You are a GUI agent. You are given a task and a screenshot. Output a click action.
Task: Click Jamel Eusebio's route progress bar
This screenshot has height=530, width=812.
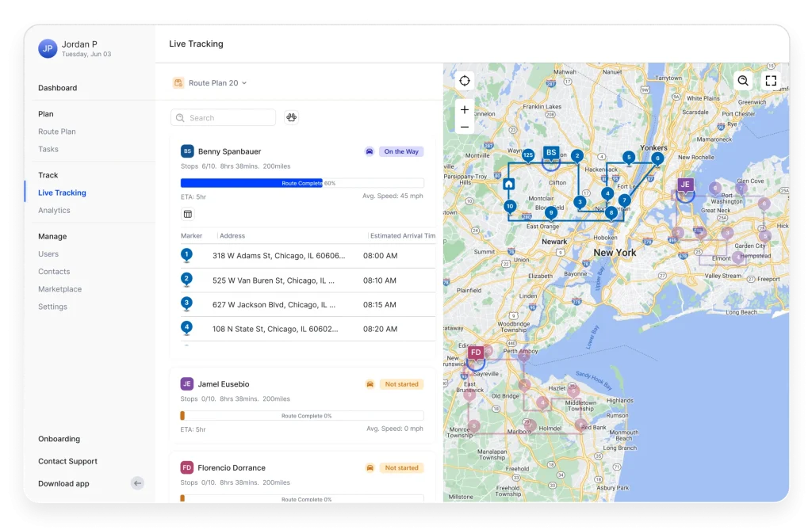coord(302,416)
